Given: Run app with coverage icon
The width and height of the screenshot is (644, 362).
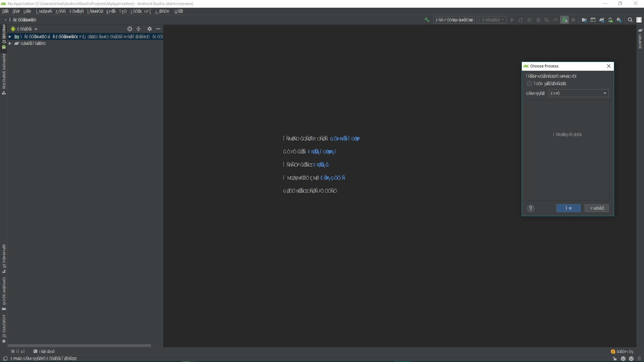Looking at the screenshot, I should pyautogui.click(x=547, y=20).
